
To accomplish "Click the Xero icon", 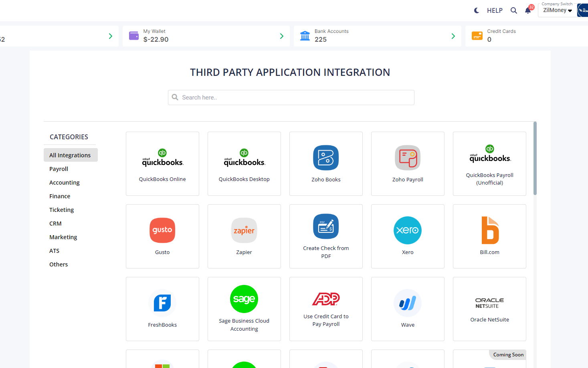I will click(x=408, y=230).
